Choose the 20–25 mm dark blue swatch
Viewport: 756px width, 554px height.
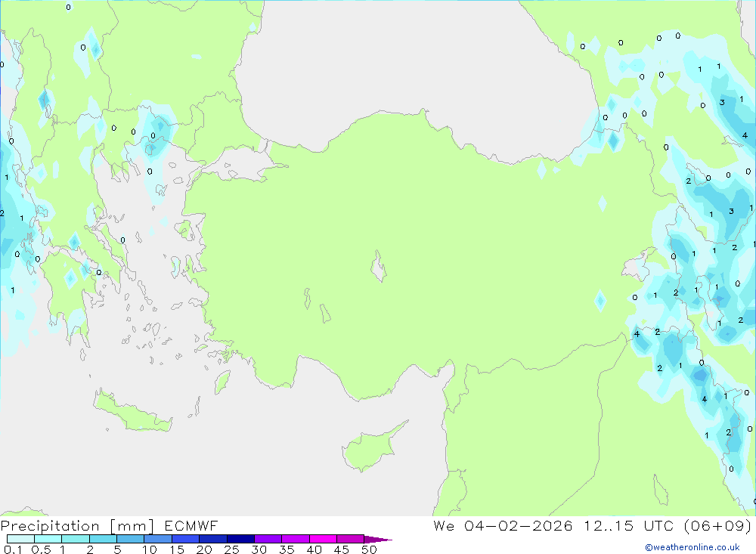pyautogui.click(x=212, y=539)
